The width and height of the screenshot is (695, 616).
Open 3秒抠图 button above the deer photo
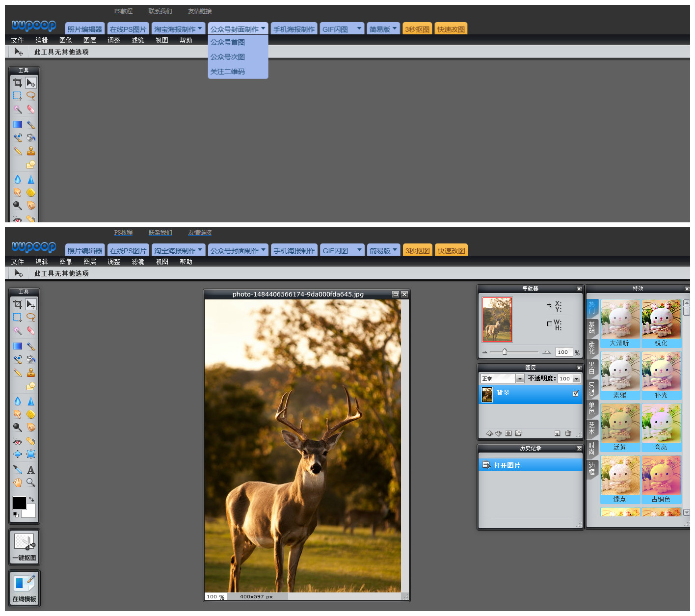click(x=417, y=250)
